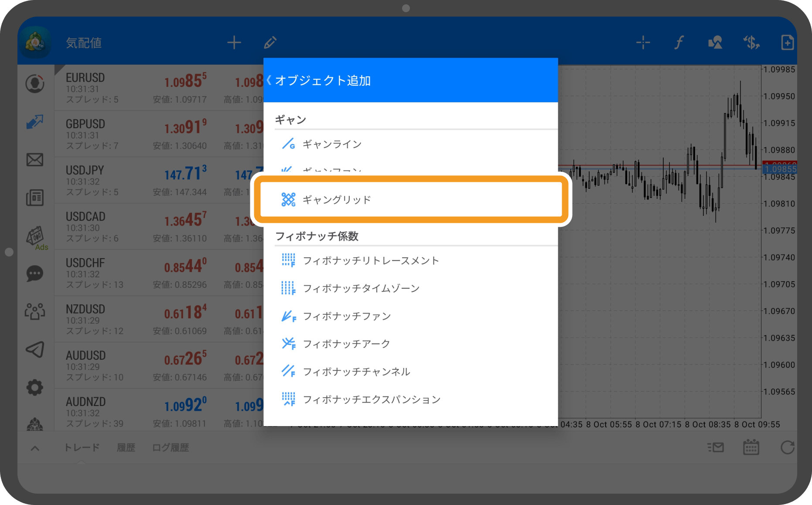Select the NZDUSD quote row

click(159, 319)
